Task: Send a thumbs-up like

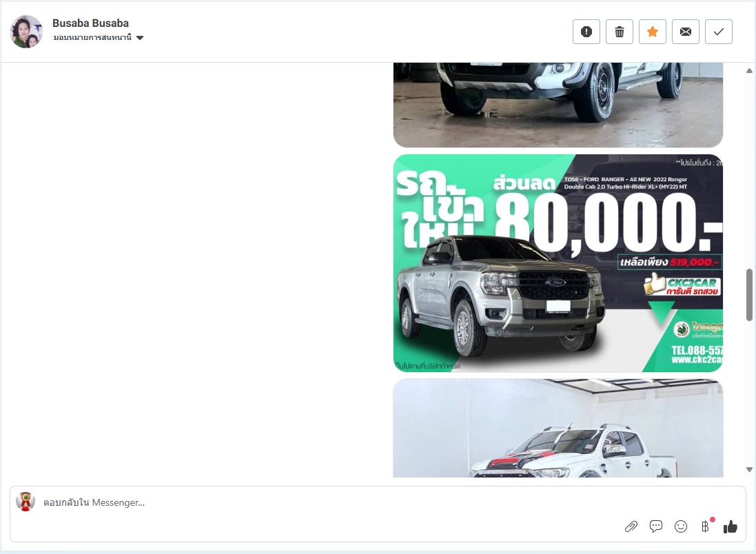Action: coord(731,526)
